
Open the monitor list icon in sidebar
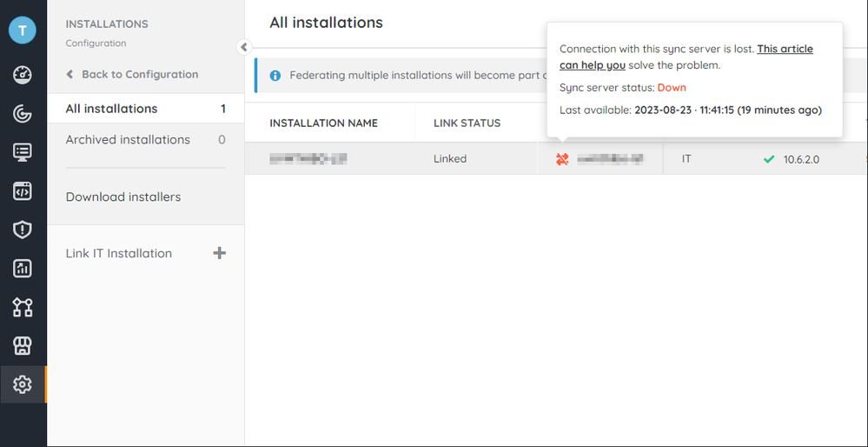pyautogui.click(x=23, y=152)
